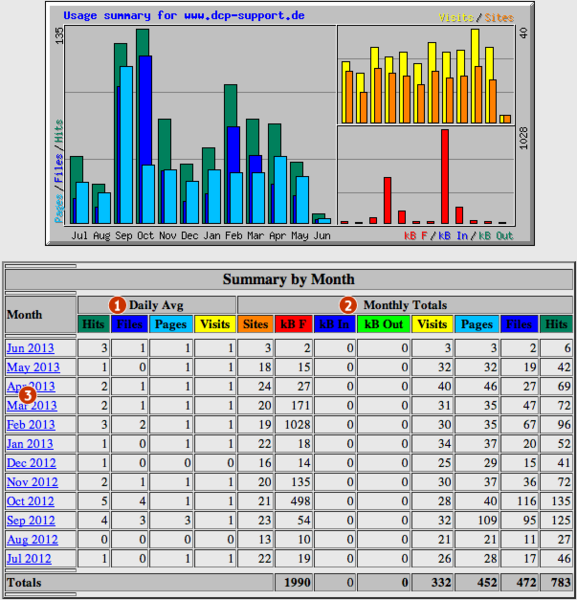Open the May 2013 month link
The height and width of the screenshot is (600, 577).
click(33, 367)
